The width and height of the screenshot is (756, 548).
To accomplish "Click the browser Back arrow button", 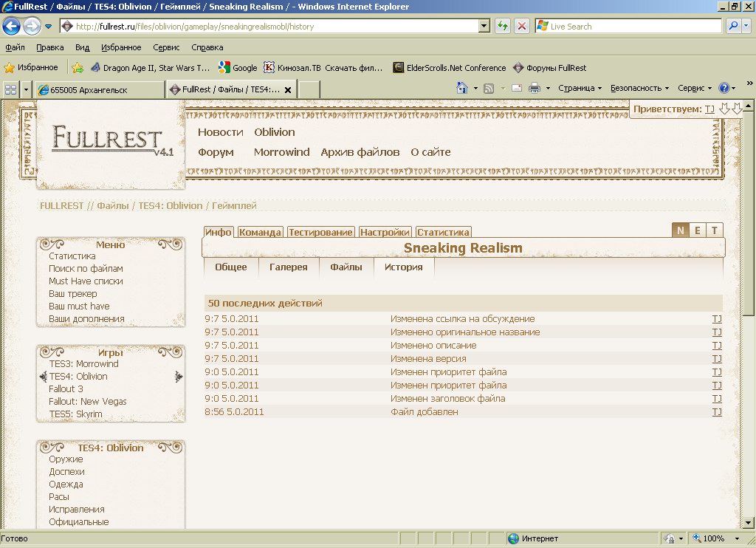I will (12, 26).
